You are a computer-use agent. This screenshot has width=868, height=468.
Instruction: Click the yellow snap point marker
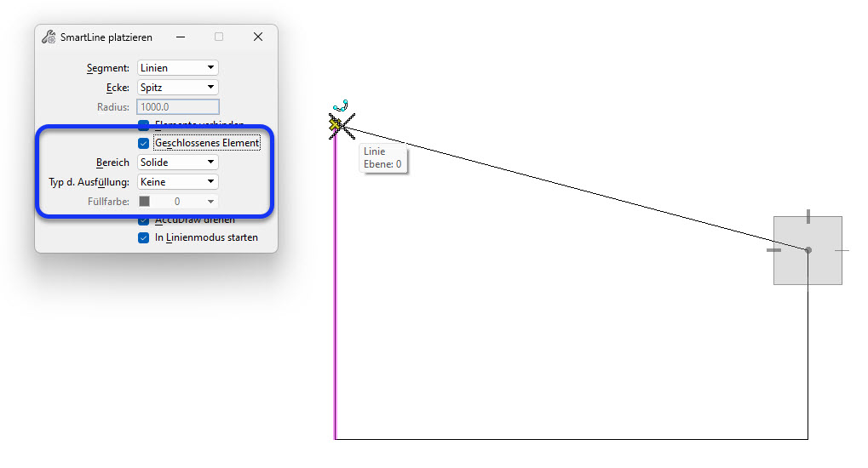point(335,125)
